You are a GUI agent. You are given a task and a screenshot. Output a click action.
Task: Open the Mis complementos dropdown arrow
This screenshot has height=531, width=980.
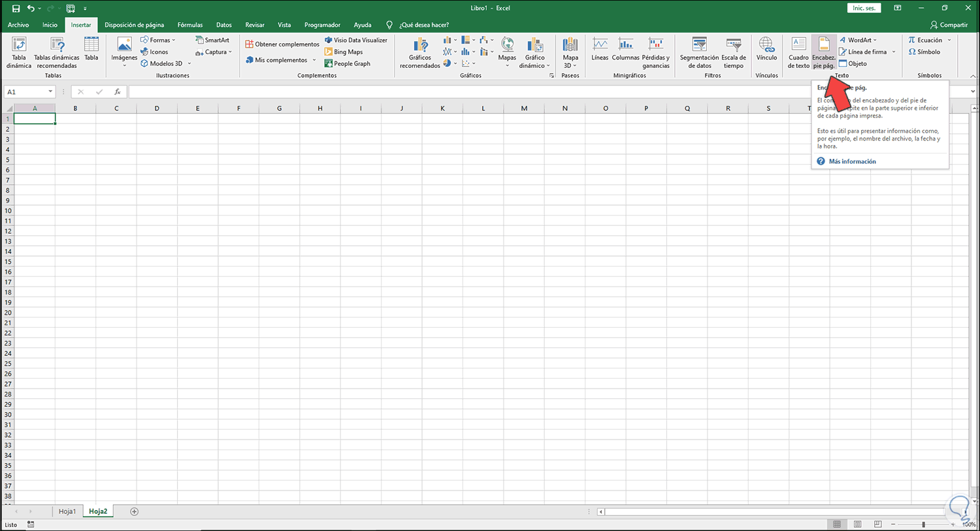[x=314, y=60]
